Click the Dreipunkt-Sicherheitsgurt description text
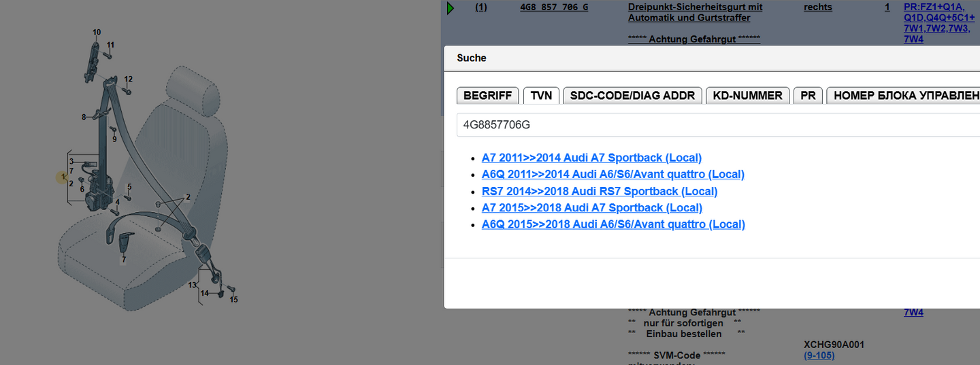This screenshot has height=365, width=980. coord(695,12)
